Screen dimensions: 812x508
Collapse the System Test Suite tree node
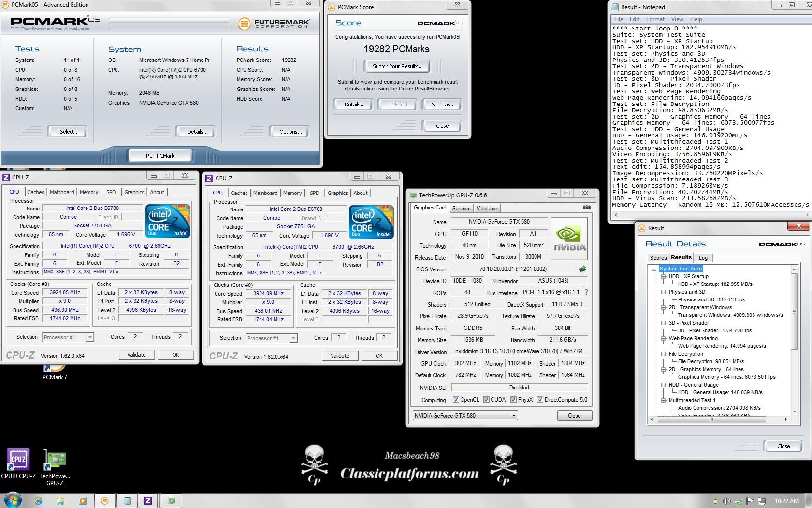(x=654, y=269)
